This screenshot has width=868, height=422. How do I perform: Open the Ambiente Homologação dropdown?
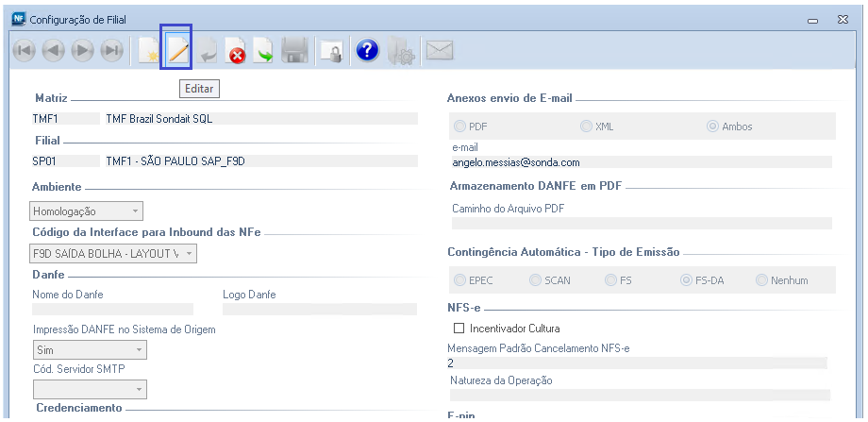(86, 211)
